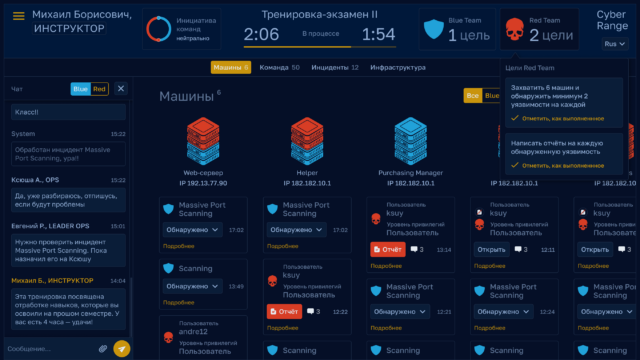Click skull icon on Helper ksuy card
The image size is (640, 360).
[x=272, y=281]
